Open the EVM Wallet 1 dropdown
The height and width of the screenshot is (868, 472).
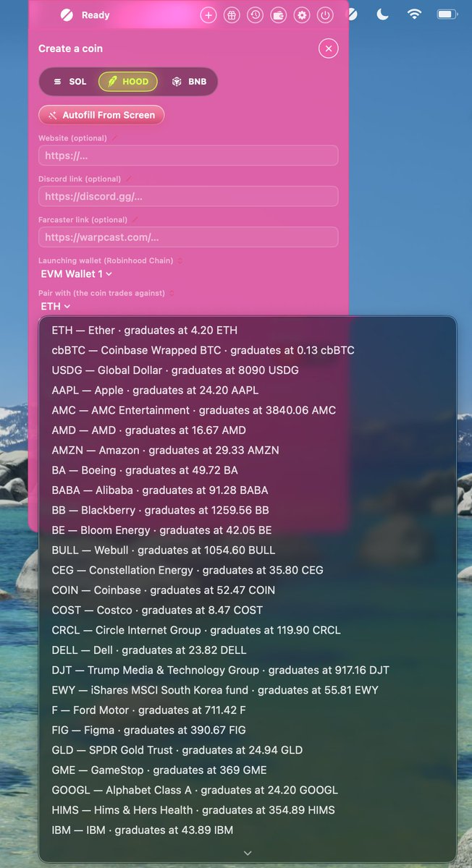tap(76, 274)
